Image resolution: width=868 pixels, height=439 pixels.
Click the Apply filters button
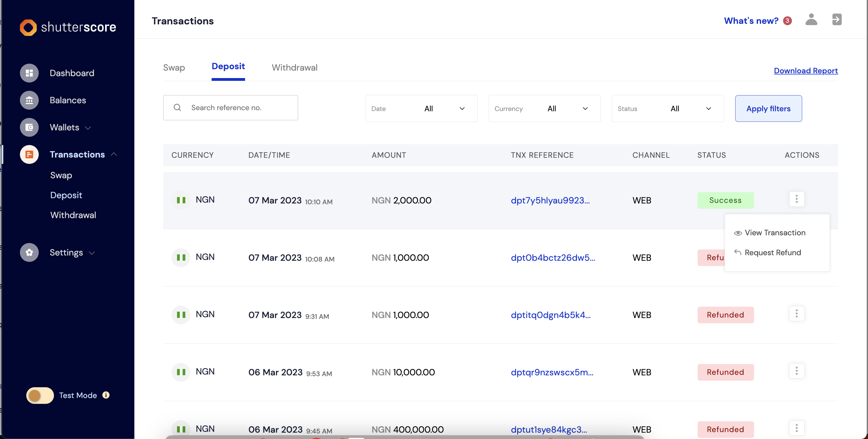point(768,109)
